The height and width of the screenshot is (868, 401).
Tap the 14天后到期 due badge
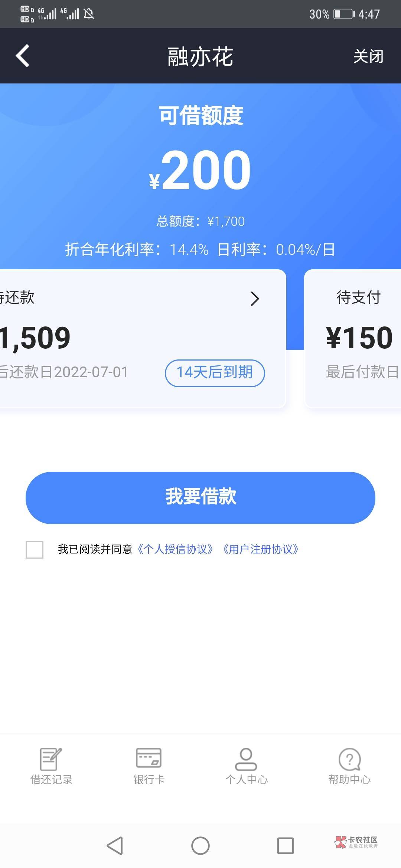click(x=215, y=373)
